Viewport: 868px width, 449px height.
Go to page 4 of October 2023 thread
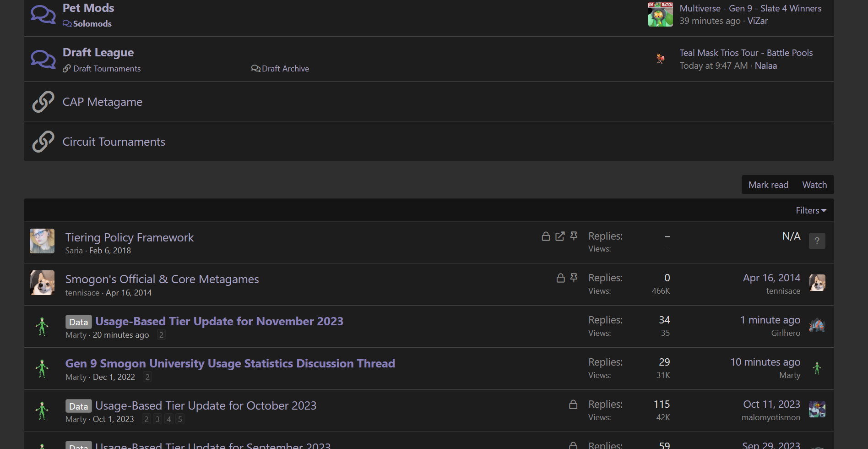pyautogui.click(x=169, y=419)
